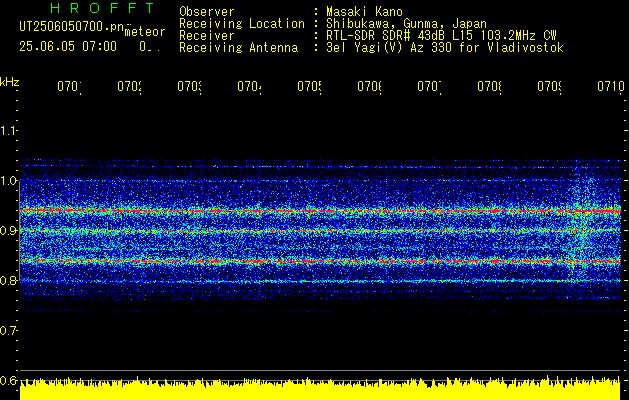Click the date stamp 25.06.05 07:00
Screen dimensions: 629x400
68,47
